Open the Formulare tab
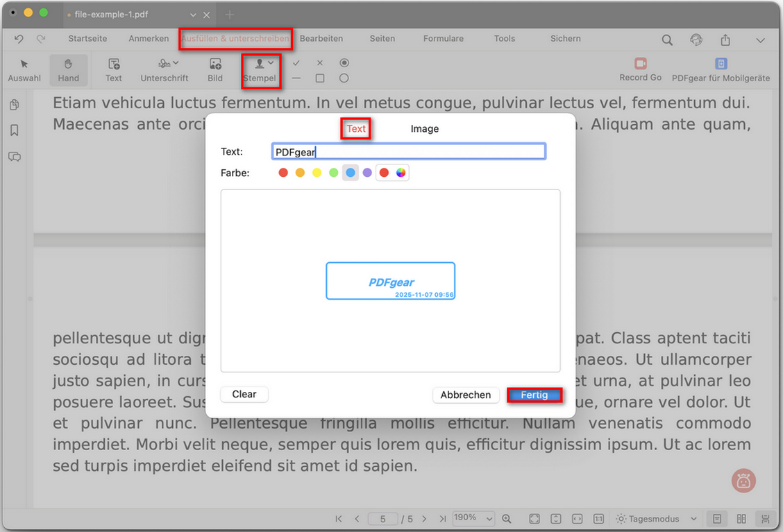783x532 pixels. [x=444, y=38]
